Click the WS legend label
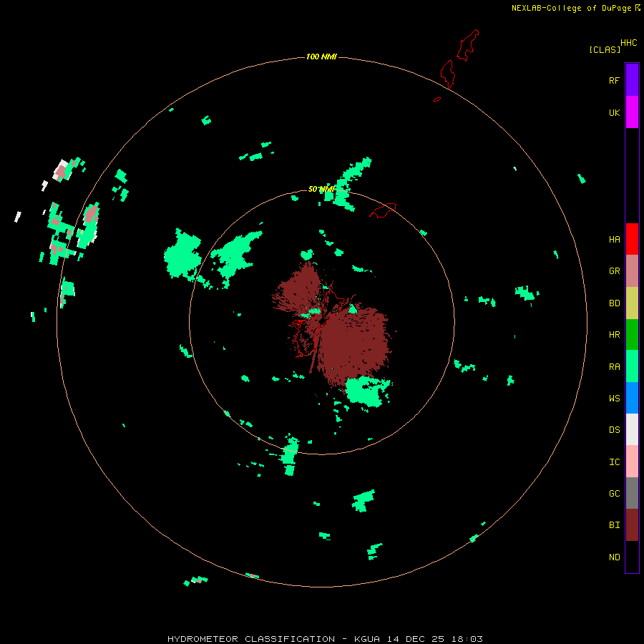644x644 pixels. 614,399
